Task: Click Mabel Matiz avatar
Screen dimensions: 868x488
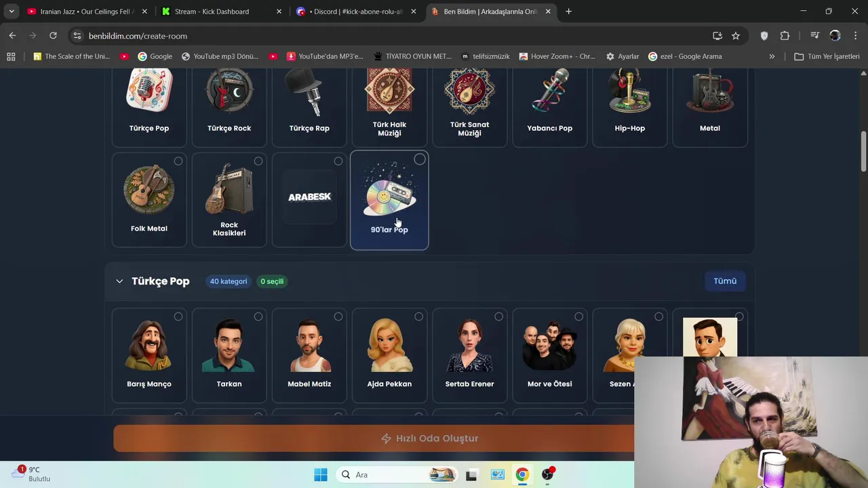Action: coord(309,345)
